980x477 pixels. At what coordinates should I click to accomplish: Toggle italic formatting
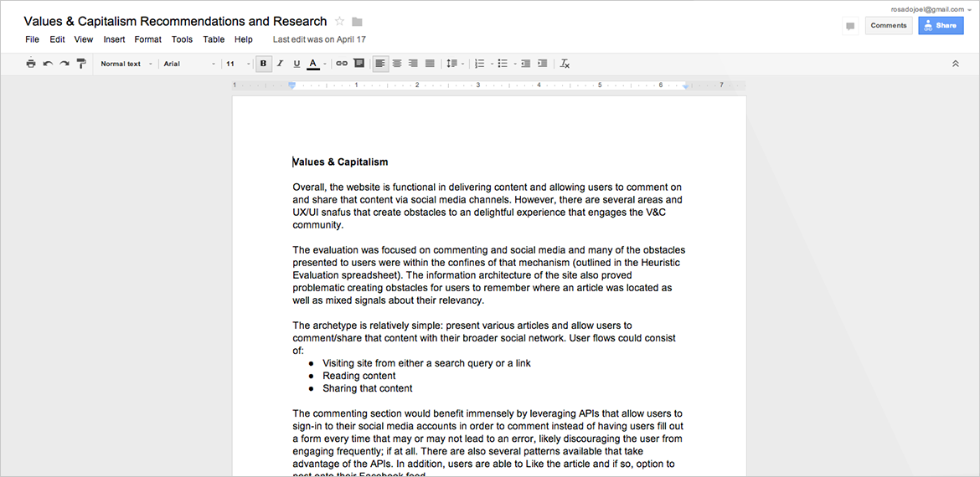coord(280,64)
